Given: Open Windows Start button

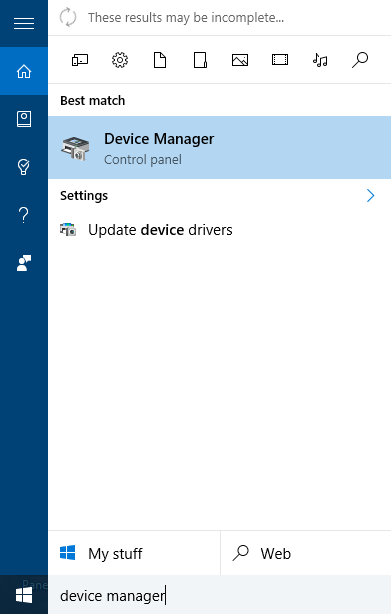Looking at the screenshot, I should 24,595.
